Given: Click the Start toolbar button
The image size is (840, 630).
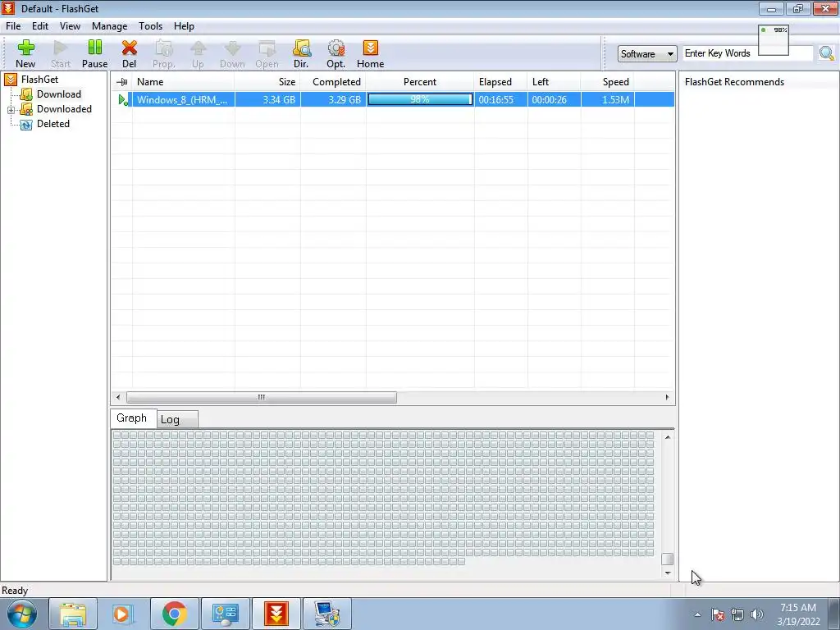Looking at the screenshot, I should click(61, 53).
